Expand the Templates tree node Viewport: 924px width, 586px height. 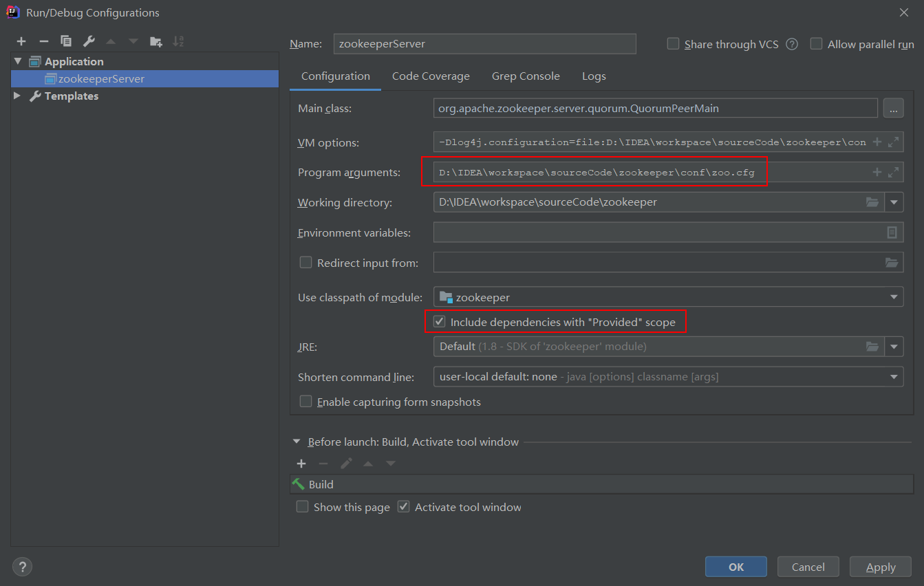(17, 96)
